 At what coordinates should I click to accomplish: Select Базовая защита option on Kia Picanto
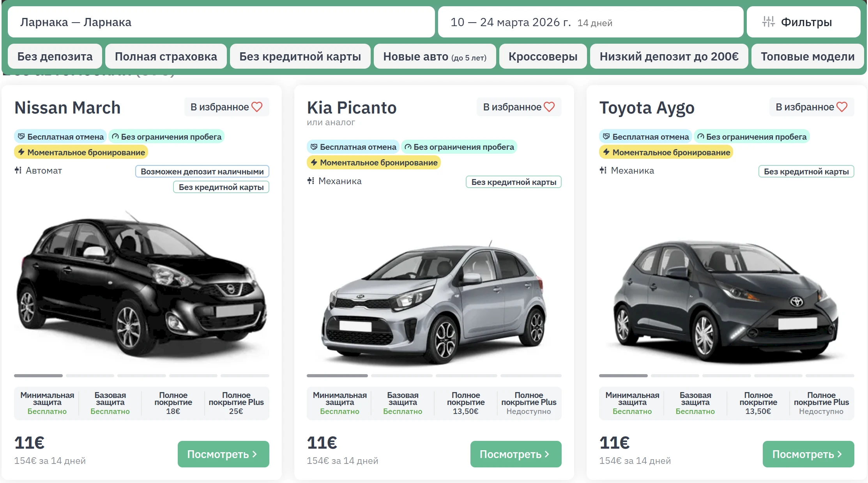(x=403, y=403)
